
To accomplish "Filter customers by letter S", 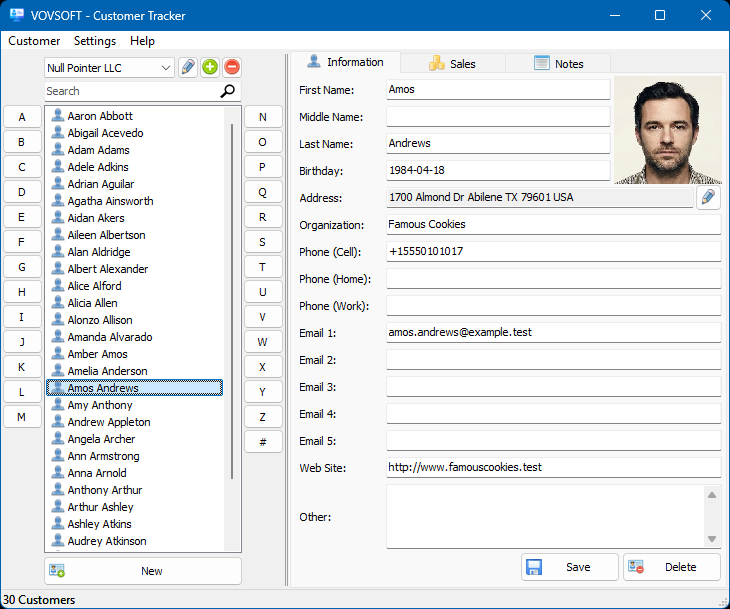I will (x=263, y=242).
